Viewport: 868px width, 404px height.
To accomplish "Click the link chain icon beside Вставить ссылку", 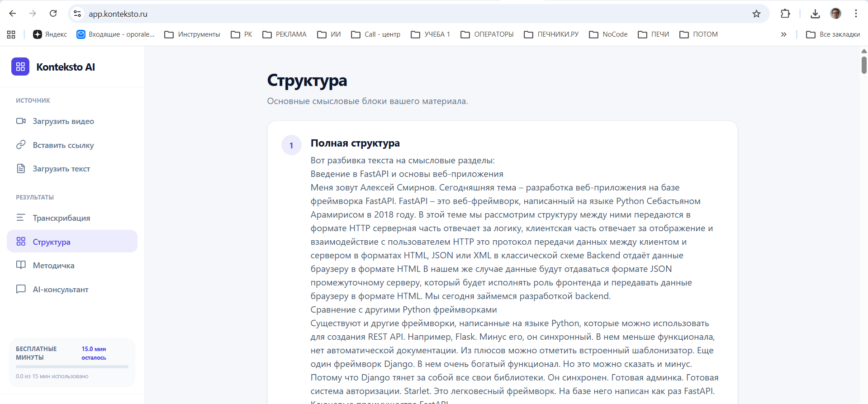I will pos(21,145).
